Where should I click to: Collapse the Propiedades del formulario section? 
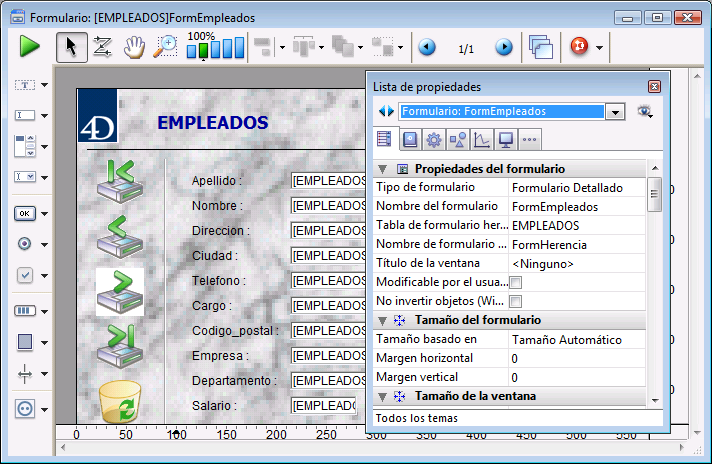382,169
